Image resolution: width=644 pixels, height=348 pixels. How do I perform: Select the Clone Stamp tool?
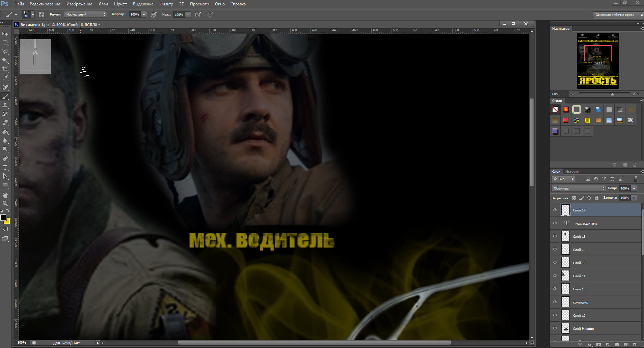(5, 106)
